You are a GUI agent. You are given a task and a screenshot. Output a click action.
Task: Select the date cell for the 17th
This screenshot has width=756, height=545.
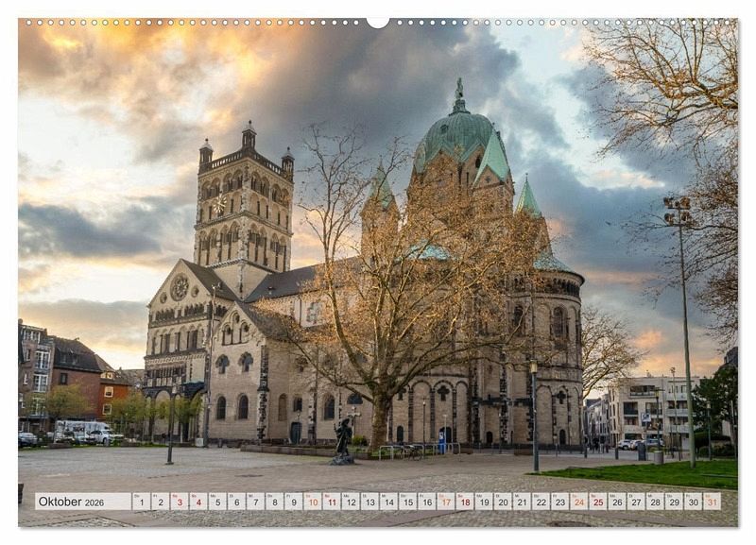[445, 502]
